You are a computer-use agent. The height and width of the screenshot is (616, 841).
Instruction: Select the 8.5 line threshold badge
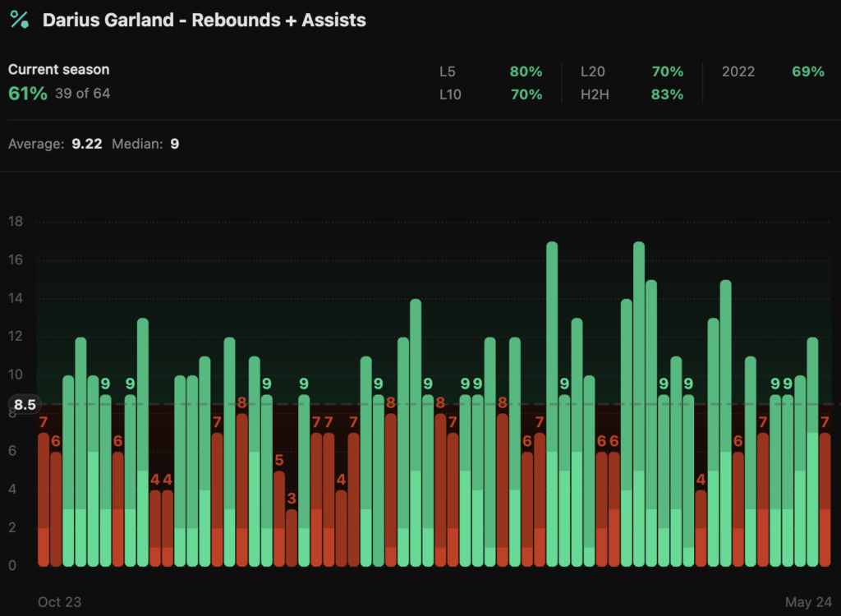tap(25, 405)
